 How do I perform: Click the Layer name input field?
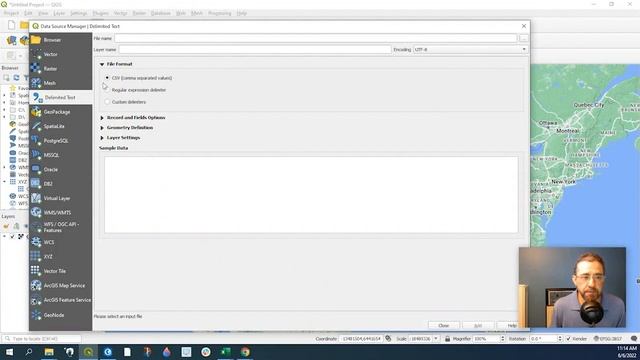255,49
